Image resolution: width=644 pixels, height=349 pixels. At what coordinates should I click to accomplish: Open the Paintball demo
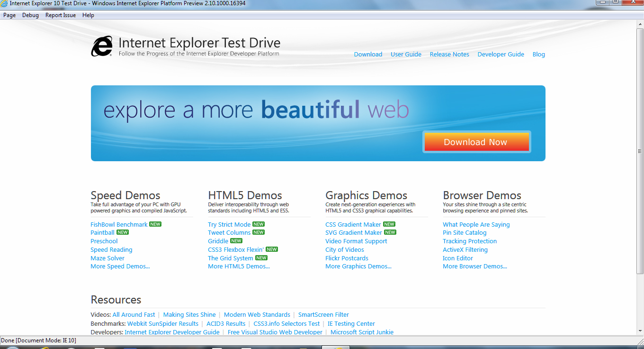(102, 233)
